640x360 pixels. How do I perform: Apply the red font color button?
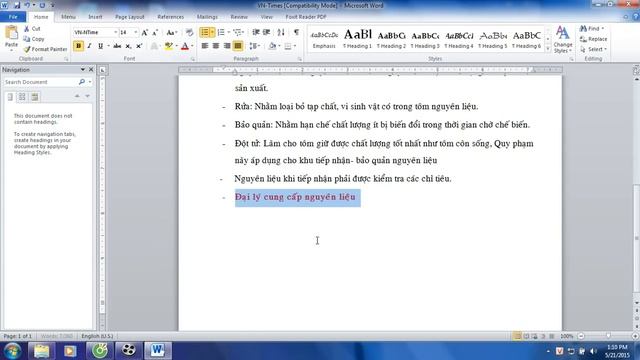[x=185, y=46]
